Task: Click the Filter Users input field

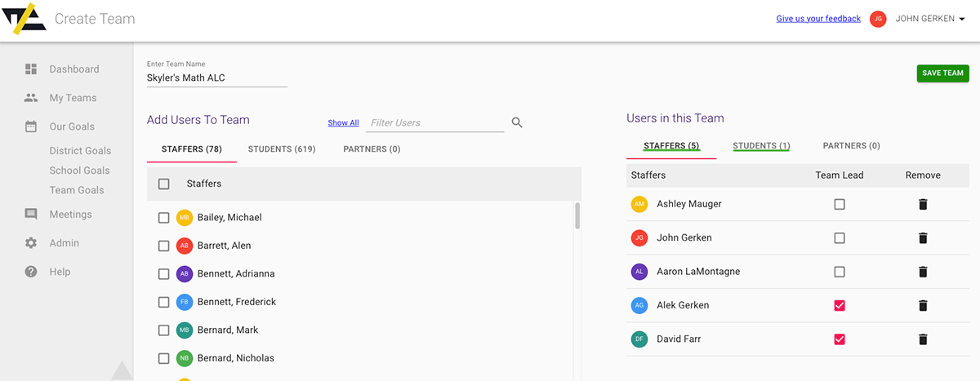Action: point(434,123)
